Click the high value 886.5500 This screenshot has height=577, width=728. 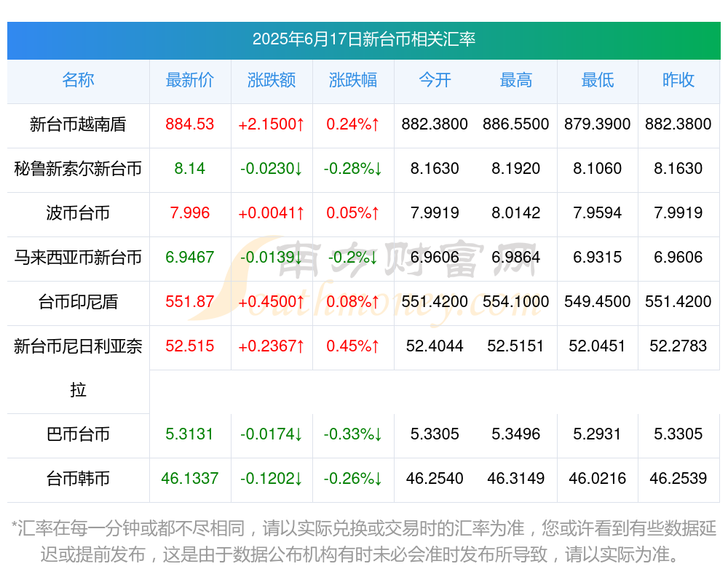(516, 124)
